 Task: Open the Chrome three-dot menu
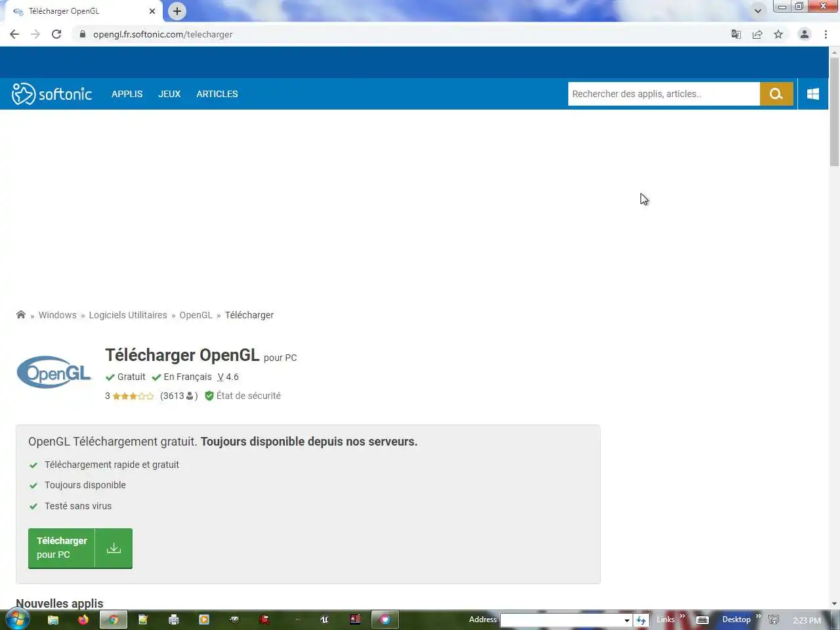826,34
